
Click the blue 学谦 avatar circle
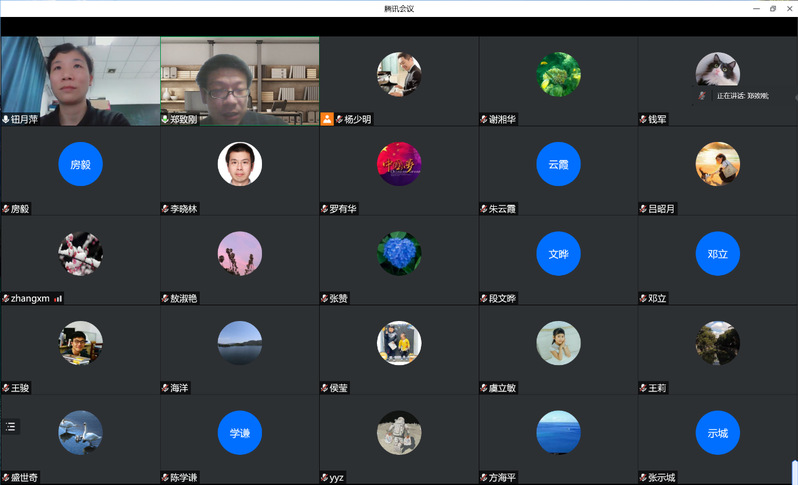[x=240, y=433]
